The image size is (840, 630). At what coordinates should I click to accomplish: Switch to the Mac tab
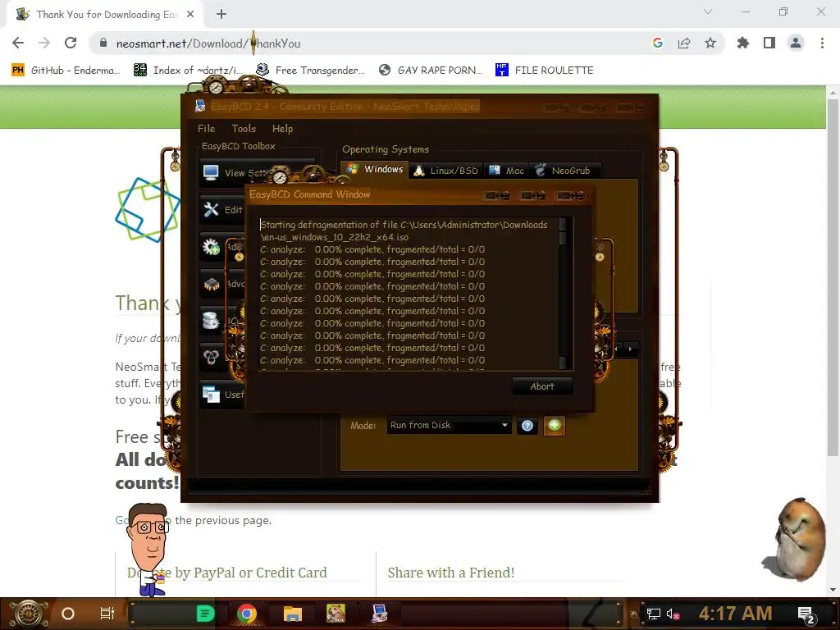coord(506,171)
